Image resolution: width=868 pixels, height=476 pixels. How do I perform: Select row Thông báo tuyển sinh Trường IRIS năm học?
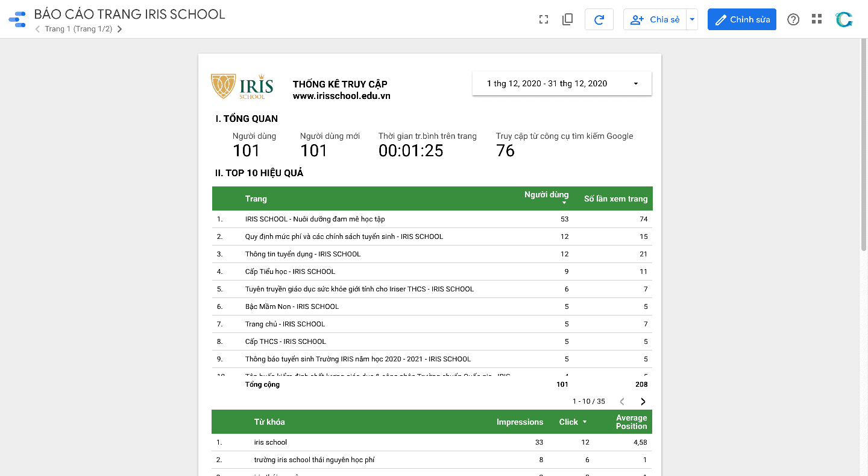(x=432, y=359)
